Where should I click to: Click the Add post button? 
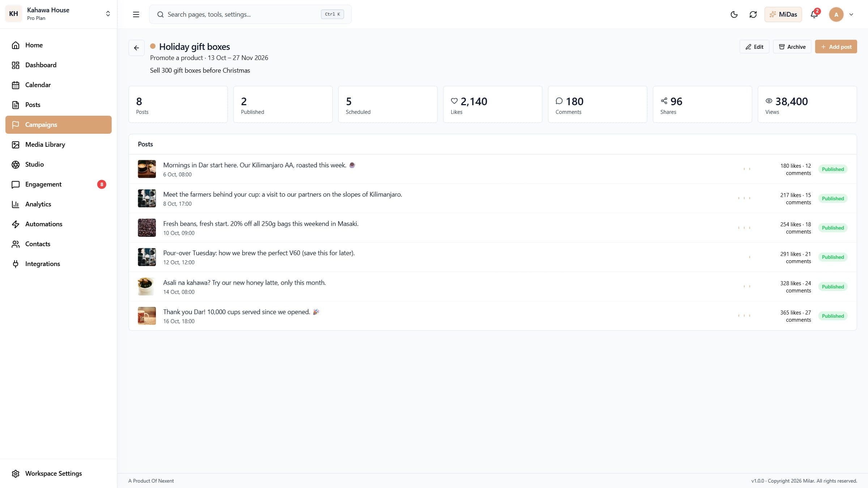tap(836, 47)
